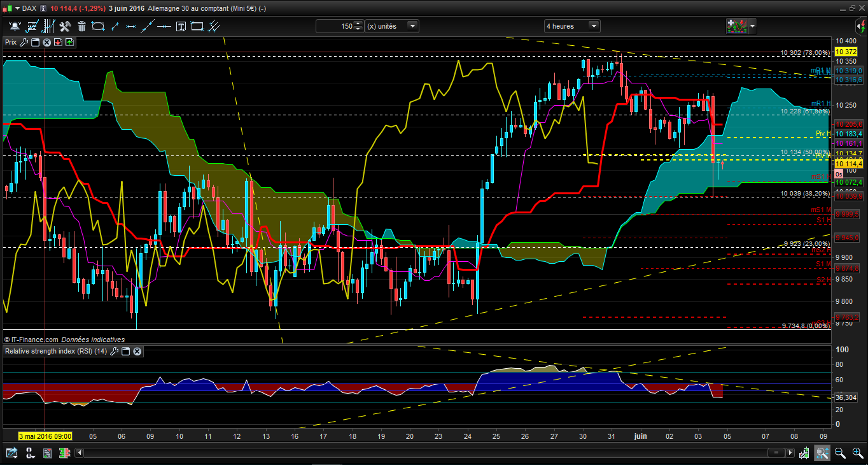Close the Prix panel

coord(46,42)
